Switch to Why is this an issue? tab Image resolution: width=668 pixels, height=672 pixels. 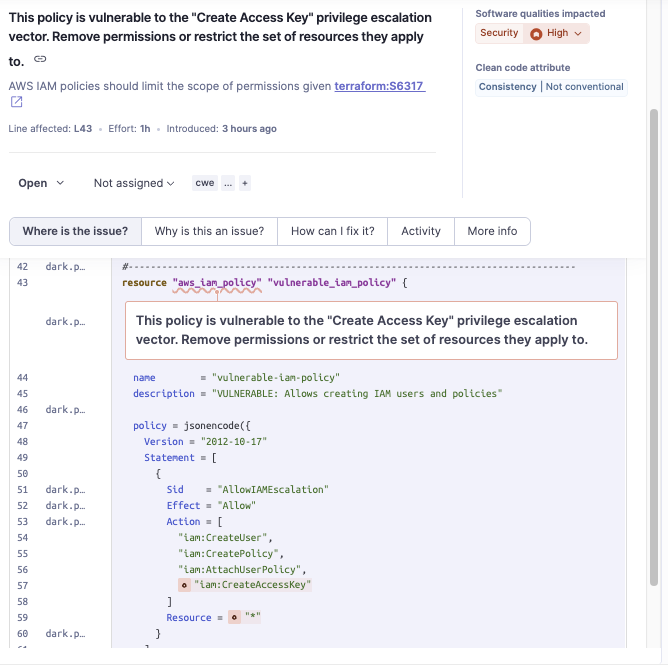coord(209,231)
